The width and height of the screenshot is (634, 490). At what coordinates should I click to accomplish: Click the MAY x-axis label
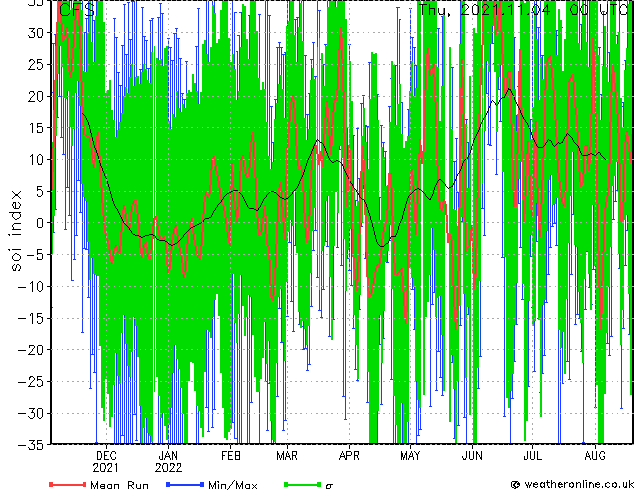pos(410,456)
